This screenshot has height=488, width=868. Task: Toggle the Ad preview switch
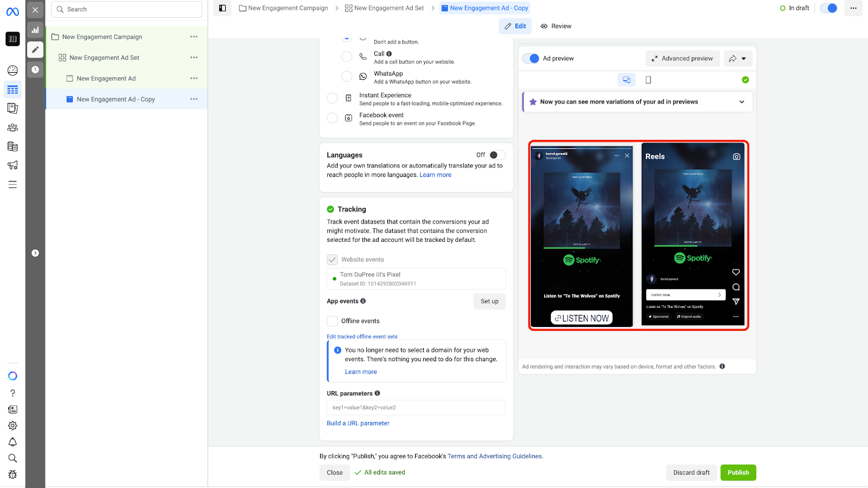tap(531, 59)
